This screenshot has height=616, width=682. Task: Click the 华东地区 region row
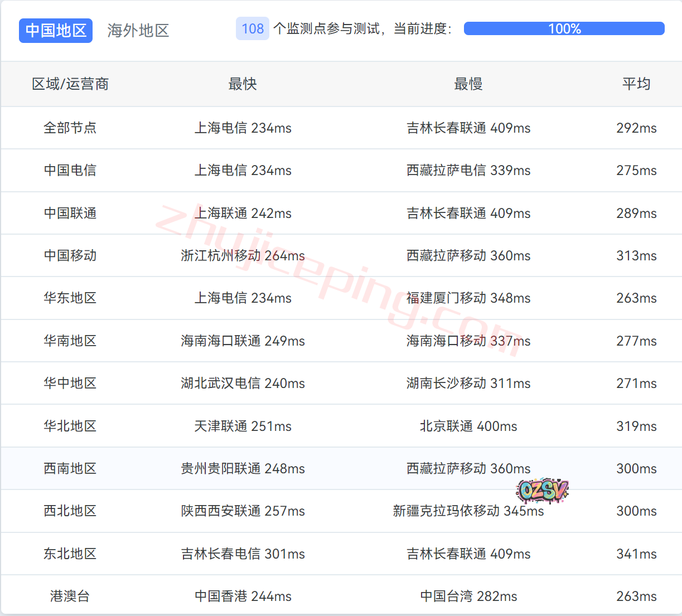70,298
